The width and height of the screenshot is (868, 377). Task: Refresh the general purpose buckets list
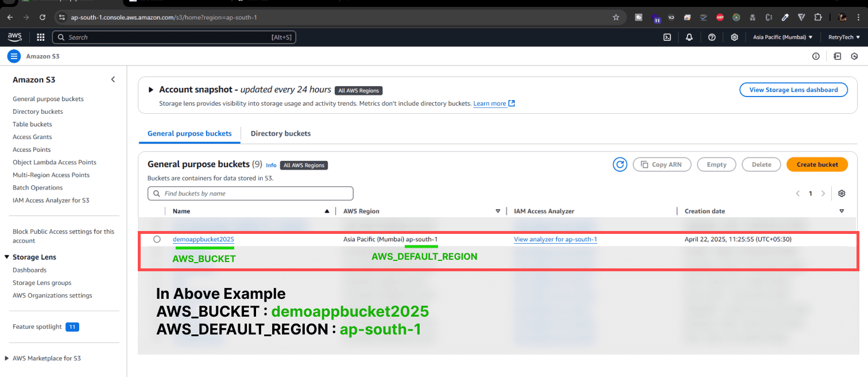pyautogui.click(x=620, y=164)
